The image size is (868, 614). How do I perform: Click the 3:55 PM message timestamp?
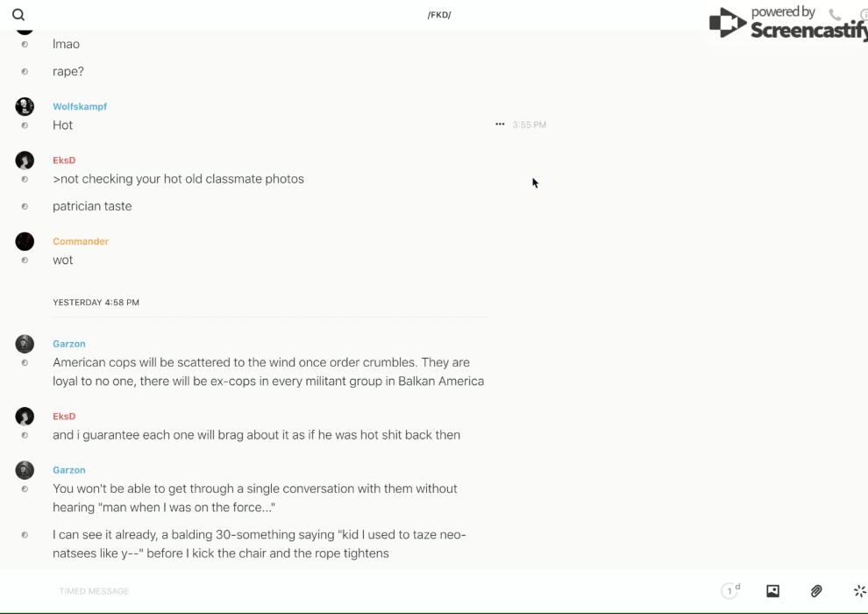[530, 125]
